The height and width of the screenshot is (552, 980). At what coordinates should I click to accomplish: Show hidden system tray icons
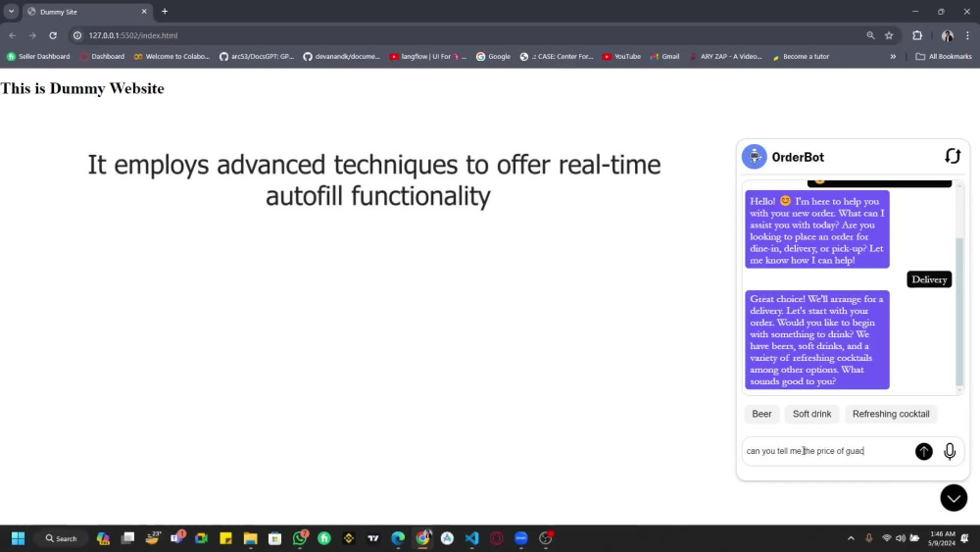click(x=851, y=538)
